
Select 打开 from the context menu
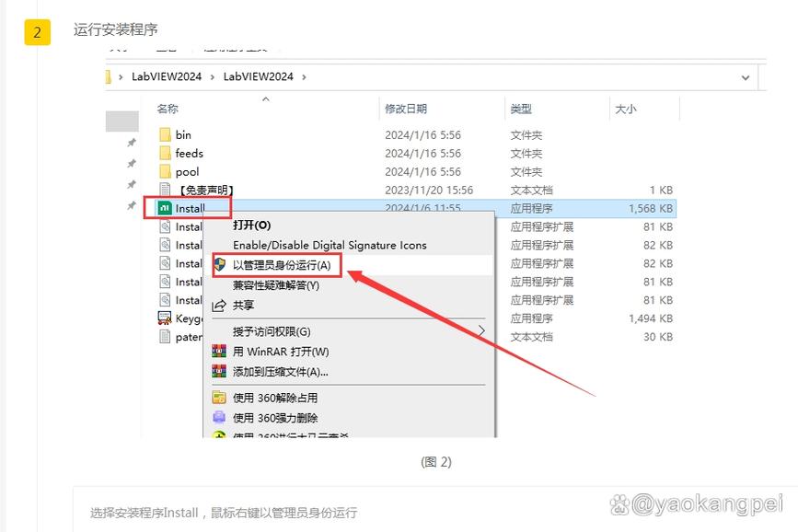tap(250, 225)
